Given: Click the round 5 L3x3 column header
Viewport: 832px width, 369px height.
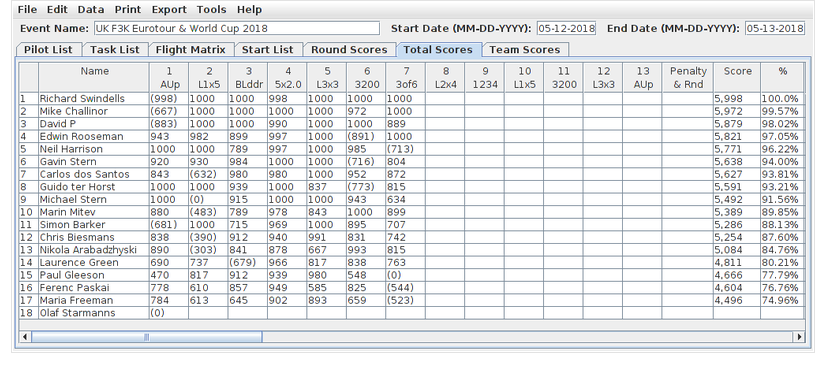Looking at the screenshot, I should click(x=327, y=78).
